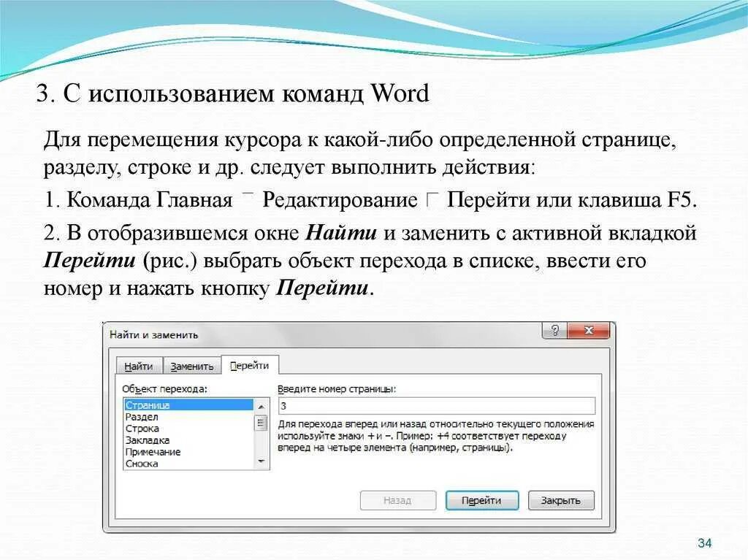Select Строка in the object list
The image size is (748, 560).
(x=189, y=429)
